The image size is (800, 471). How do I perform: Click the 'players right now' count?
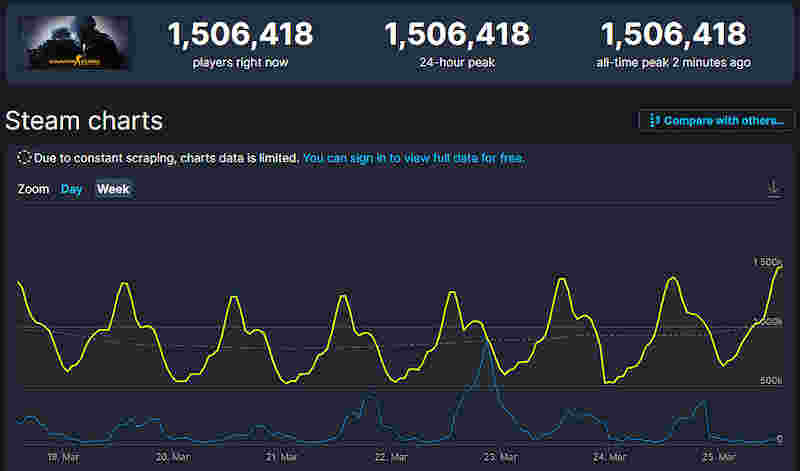click(x=240, y=34)
